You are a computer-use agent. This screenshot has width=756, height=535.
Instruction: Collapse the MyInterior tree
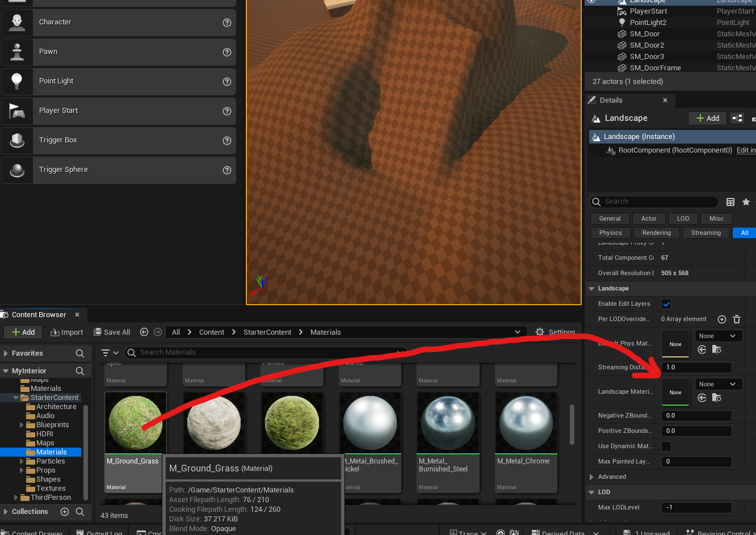pos(6,371)
